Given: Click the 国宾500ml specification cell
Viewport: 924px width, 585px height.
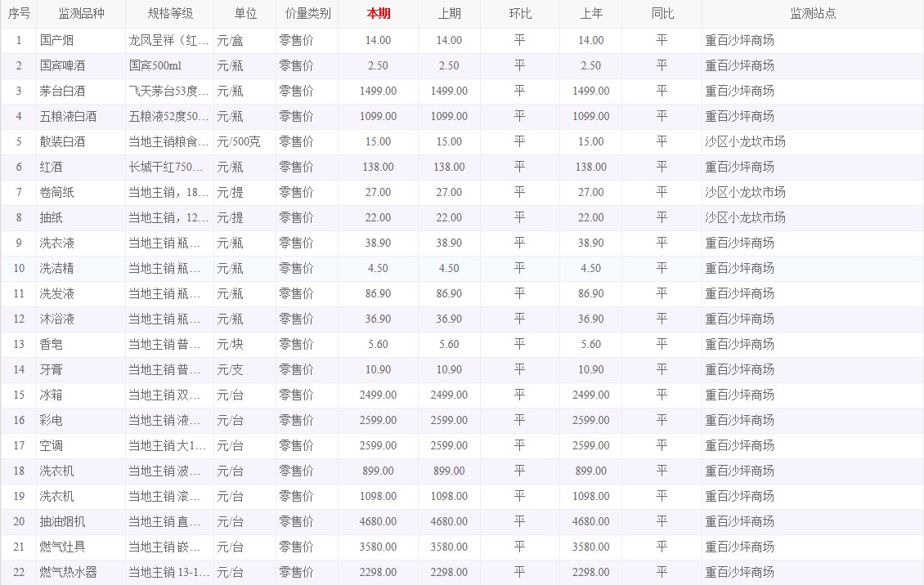Looking at the screenshot, I should pyautogui.click(x=155, y=66).
